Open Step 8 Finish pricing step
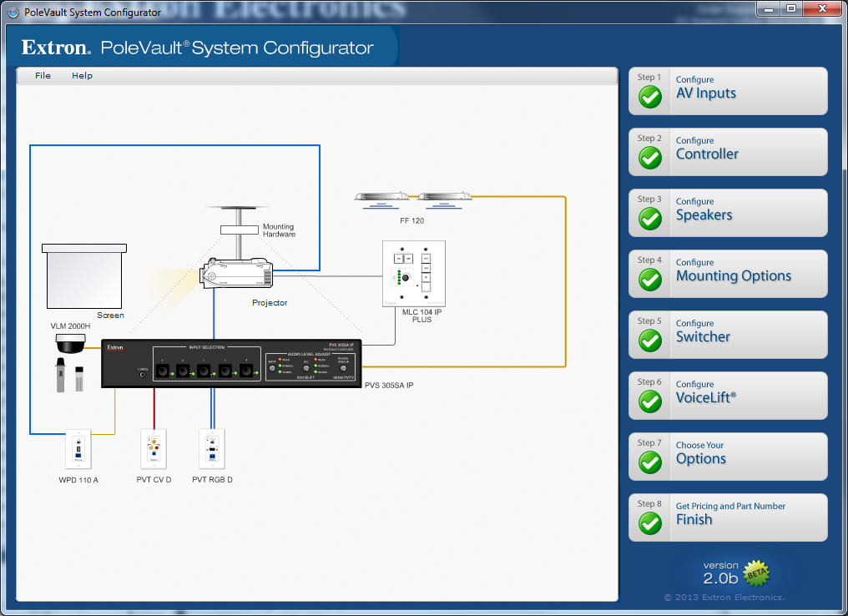 tap(728, 518)
